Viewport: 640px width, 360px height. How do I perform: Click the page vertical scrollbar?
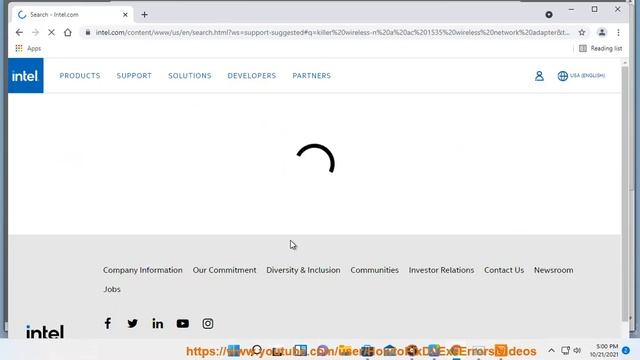coord(625,193)
